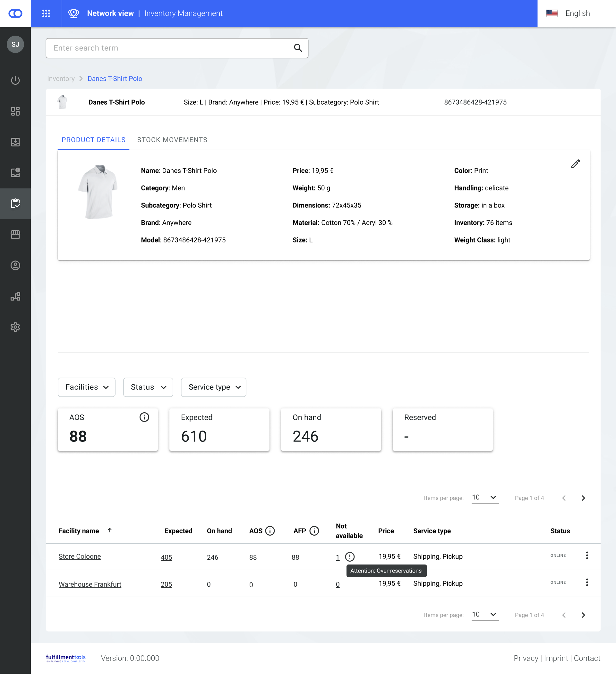Open three-dot menu for Warehouse Frankfurt row
Screen dimensions: 616x674
(x=586, y=582)
